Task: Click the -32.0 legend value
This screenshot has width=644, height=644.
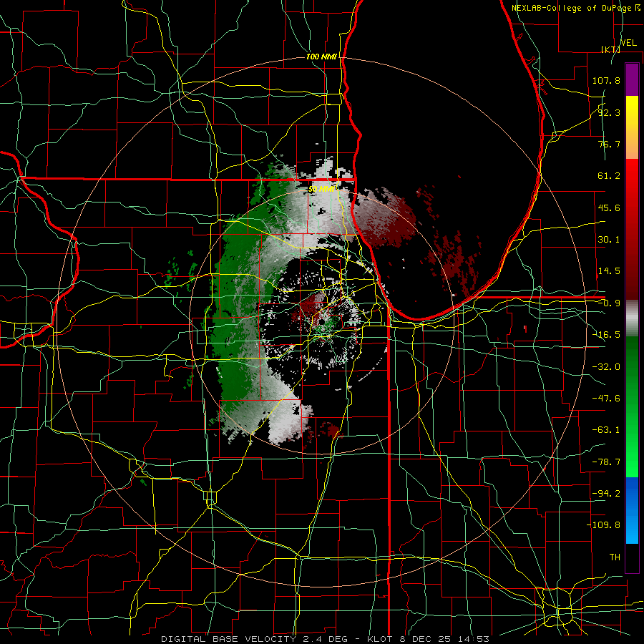Action: point(606,367)
